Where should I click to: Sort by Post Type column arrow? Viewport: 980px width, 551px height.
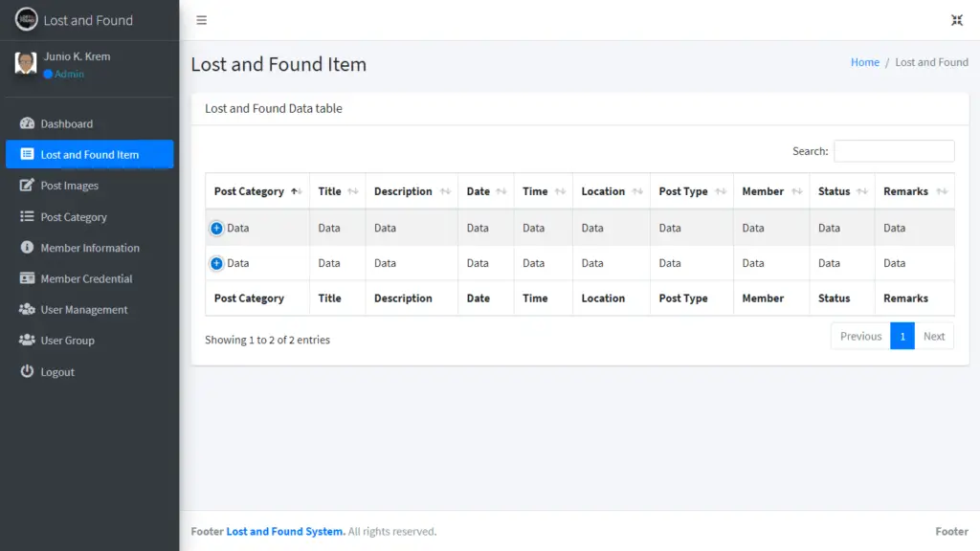point(721,191)
